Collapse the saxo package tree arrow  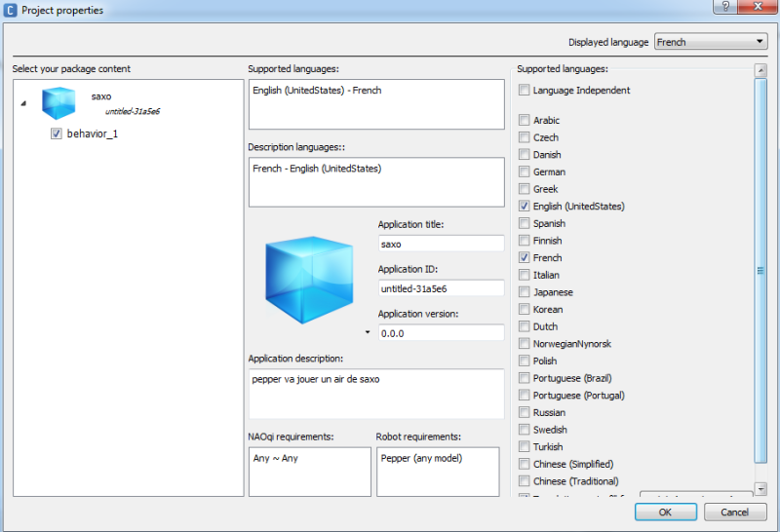pos(22,103)
